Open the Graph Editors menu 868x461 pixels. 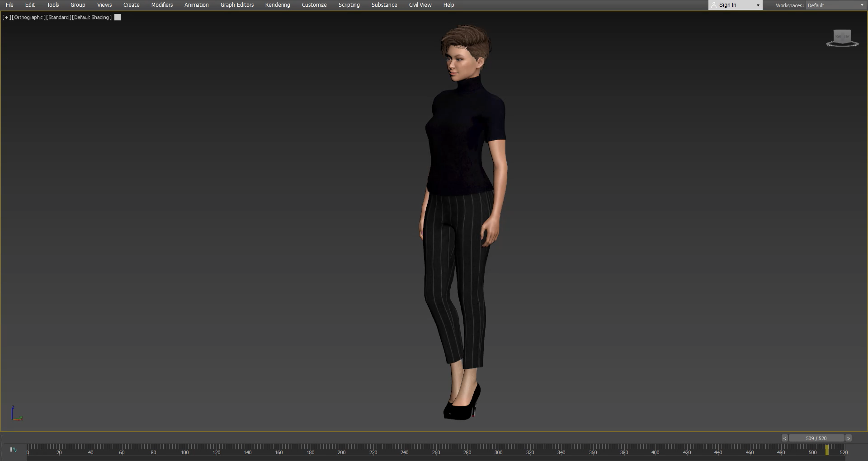237,5
